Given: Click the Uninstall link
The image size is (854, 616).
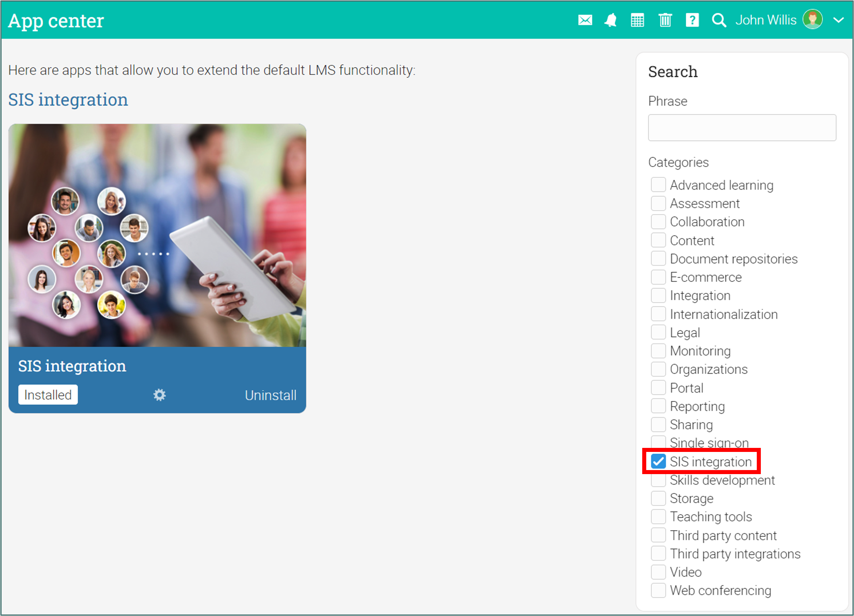Looking at the screenshot, I should point(270,395).
